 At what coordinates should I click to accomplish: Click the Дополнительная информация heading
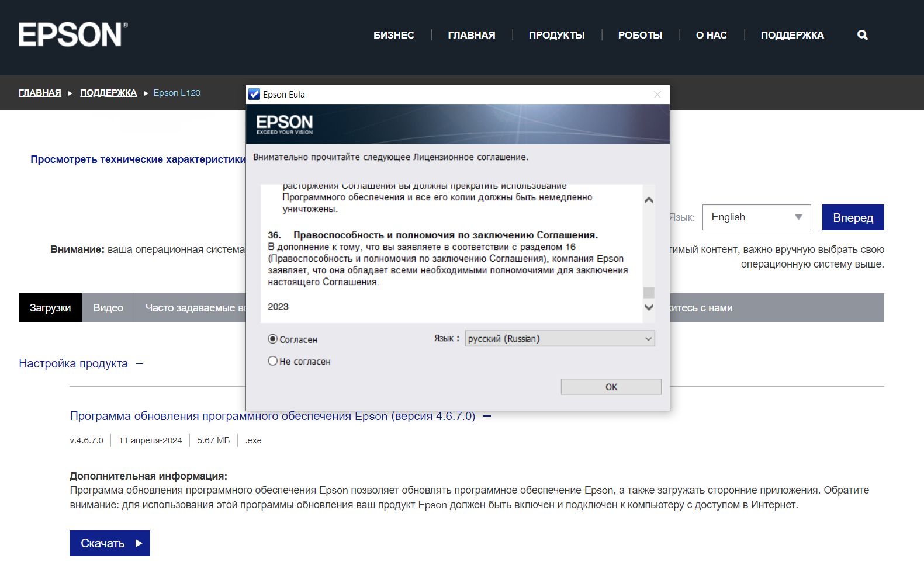(x=148, y=476)
